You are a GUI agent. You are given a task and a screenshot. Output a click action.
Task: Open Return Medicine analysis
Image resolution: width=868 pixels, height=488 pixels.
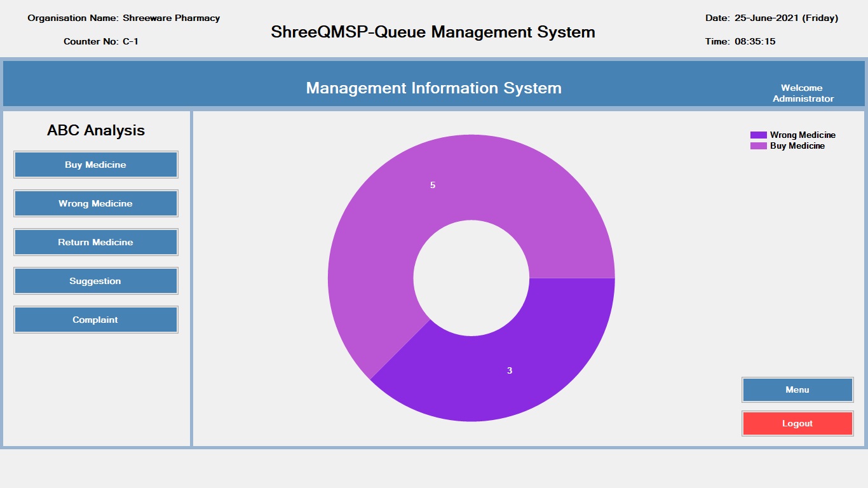point(95,242)
